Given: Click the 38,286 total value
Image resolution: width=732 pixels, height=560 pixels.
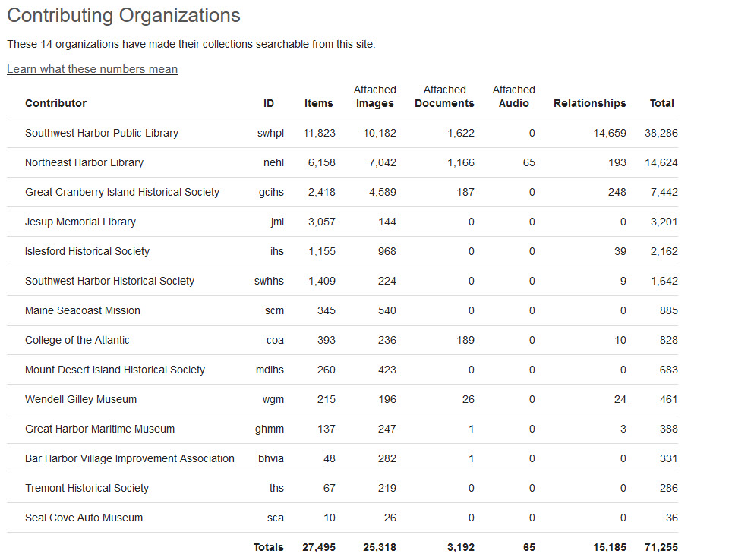Looking at the screenshot, I should [x=661, y=133].
